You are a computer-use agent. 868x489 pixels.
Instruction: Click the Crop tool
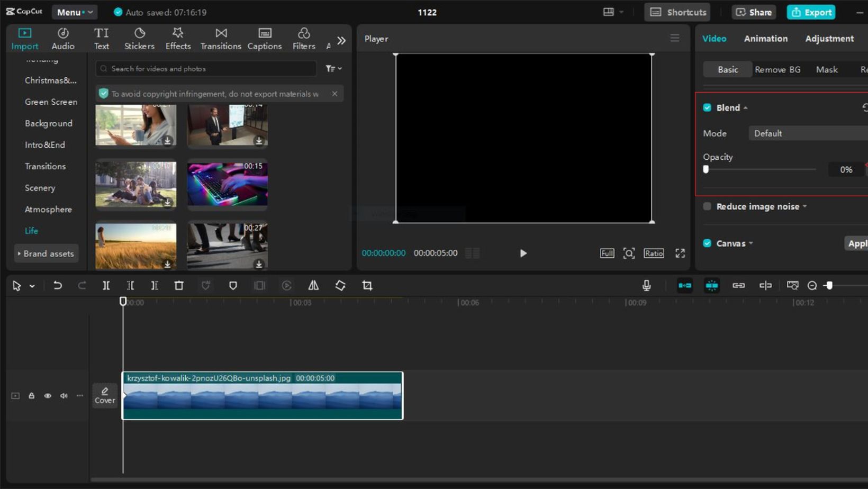point(367,286)
